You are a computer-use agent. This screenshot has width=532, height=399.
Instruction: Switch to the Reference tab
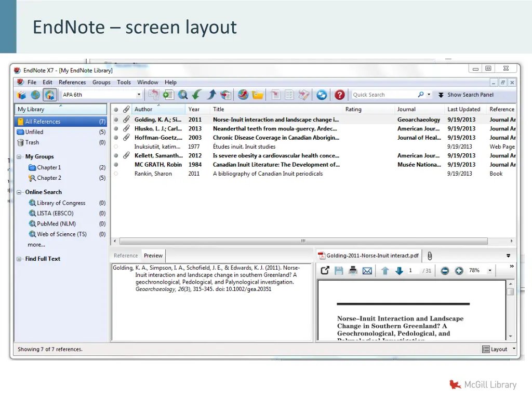pos(126,256)
